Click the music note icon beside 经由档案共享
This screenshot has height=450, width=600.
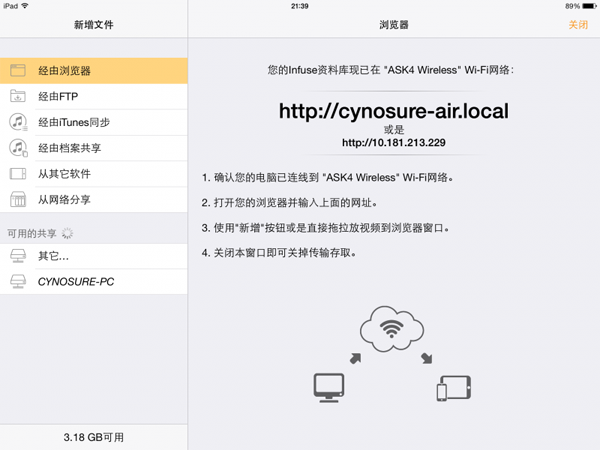point(18,148)
